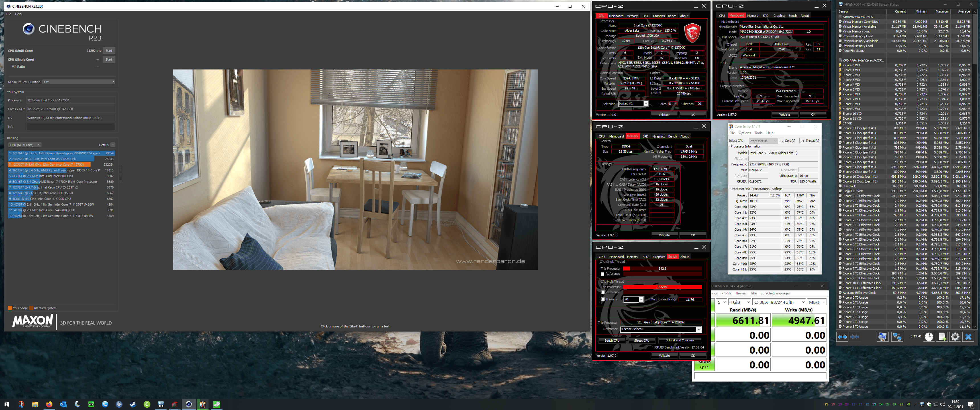Click the Cinebench Info input field
This screenshot has width=980, height=410.
click(71, 127)
